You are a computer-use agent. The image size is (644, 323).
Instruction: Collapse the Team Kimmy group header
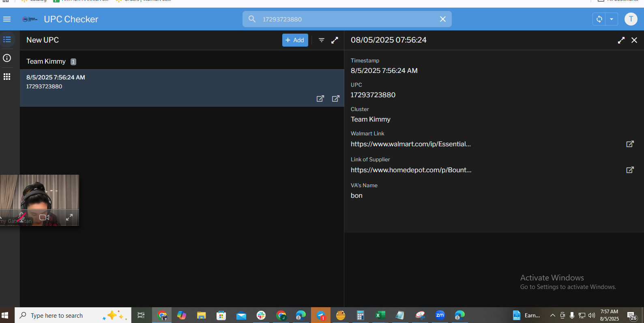pos(46,62)
